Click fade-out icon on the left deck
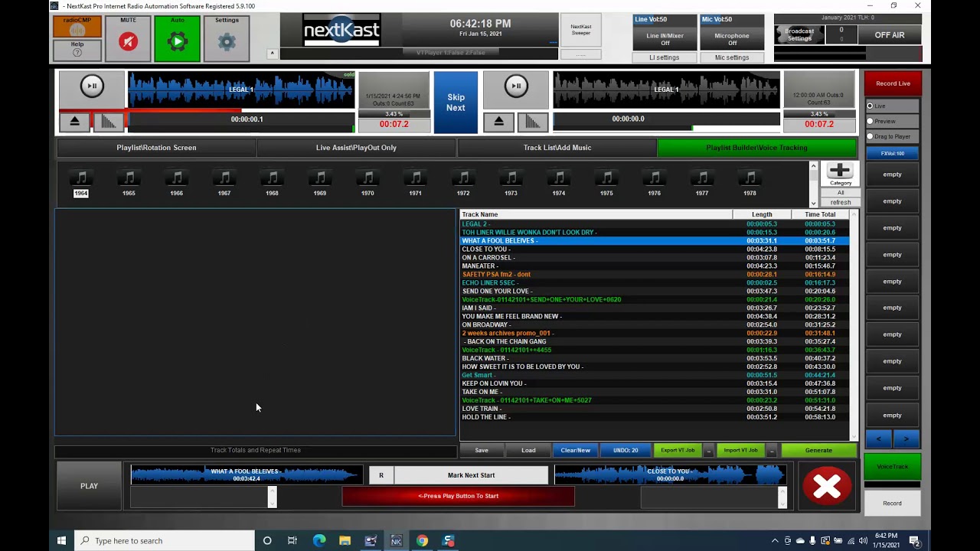 click(109, 121)
